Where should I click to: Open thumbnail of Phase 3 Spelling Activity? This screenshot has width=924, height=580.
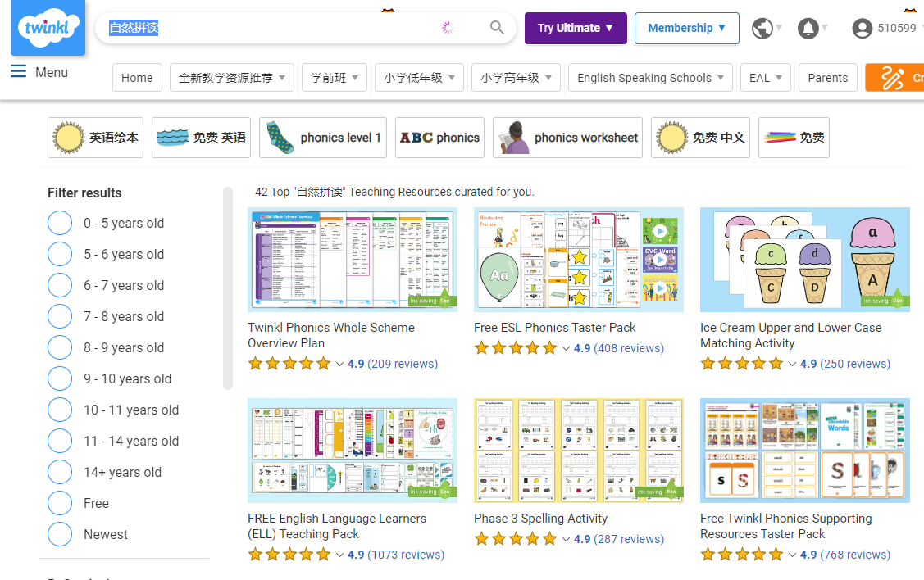pyautogui.click(x=579, y=450)
